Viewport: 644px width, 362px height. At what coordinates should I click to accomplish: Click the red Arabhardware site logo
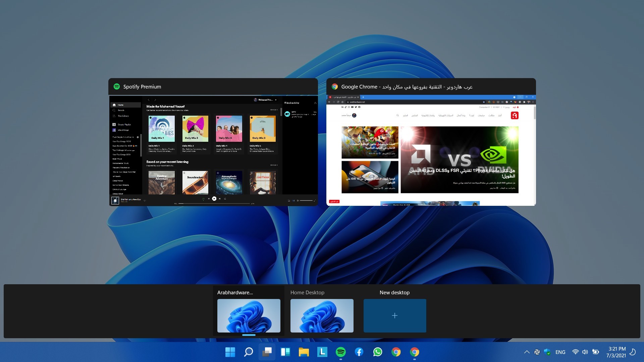pyautogui.click(x=515, y=115)
